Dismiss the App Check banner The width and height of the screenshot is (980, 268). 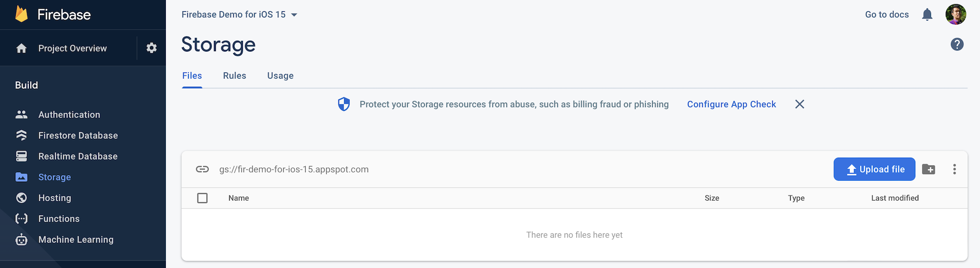(x=799, y=104)
